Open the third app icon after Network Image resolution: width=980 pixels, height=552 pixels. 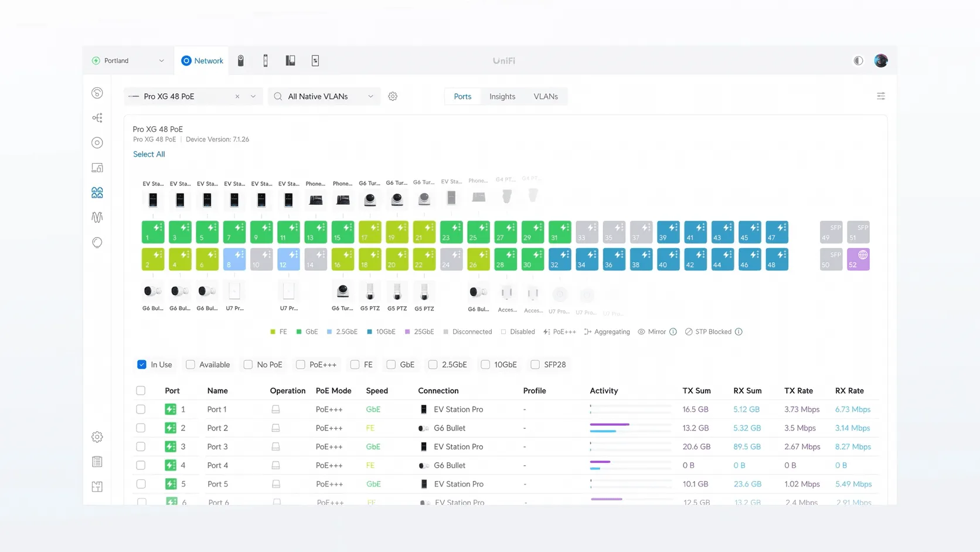(290, 60)
